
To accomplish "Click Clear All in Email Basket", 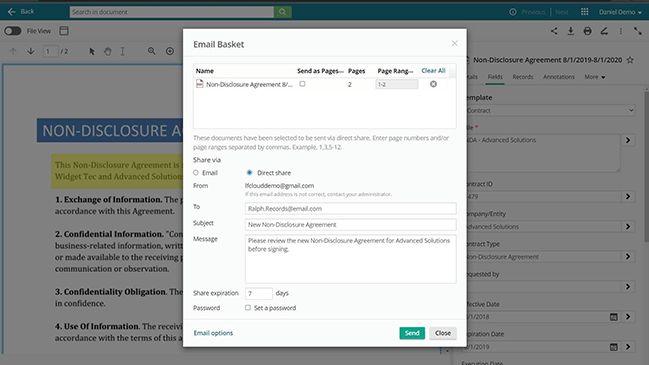I will (x=433, y=71).
